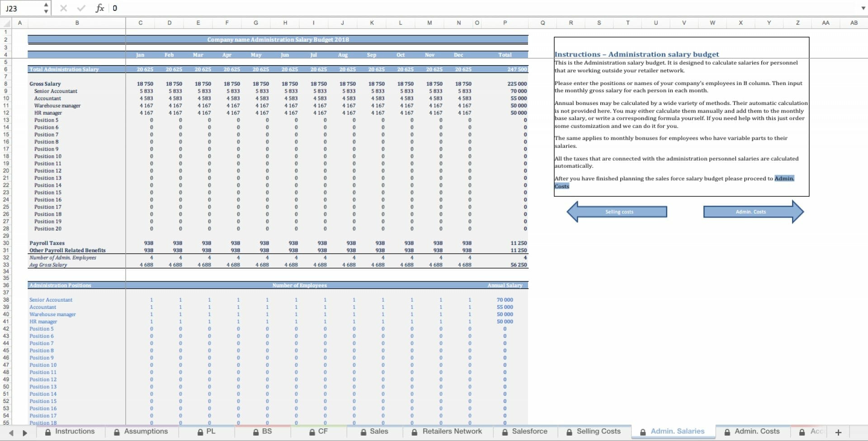
Task: Add a new sheet with plus icon
Action: click(x=838, y=432)
